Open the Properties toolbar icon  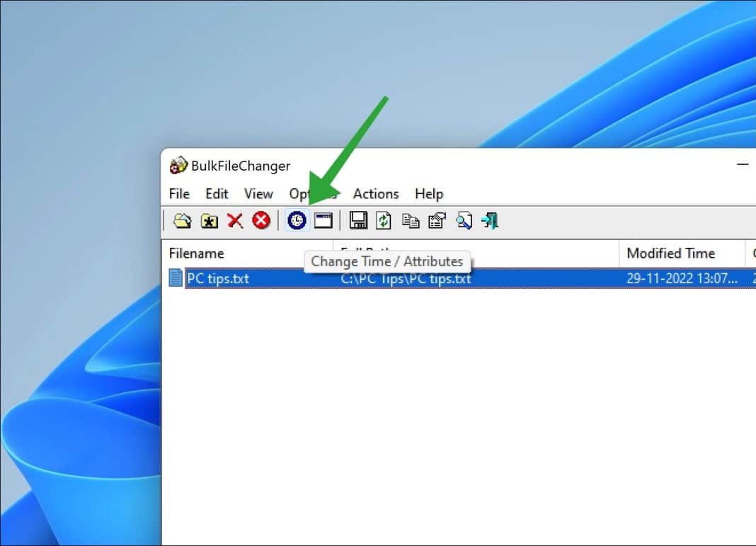click(x=437, y=221)
